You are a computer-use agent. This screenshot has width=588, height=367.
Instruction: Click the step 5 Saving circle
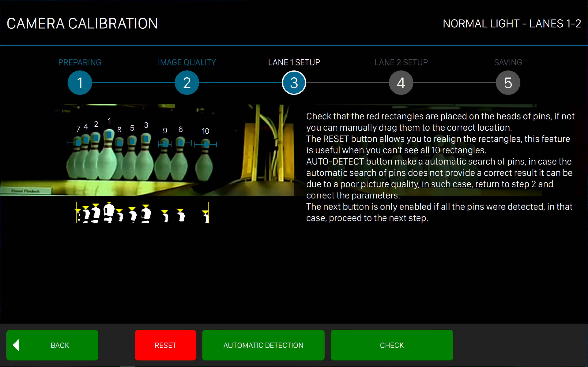[508, 83]
